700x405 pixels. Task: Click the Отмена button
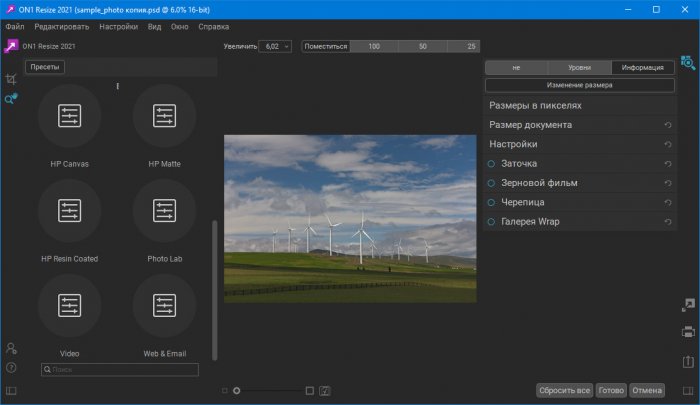[x=646, y=391]
